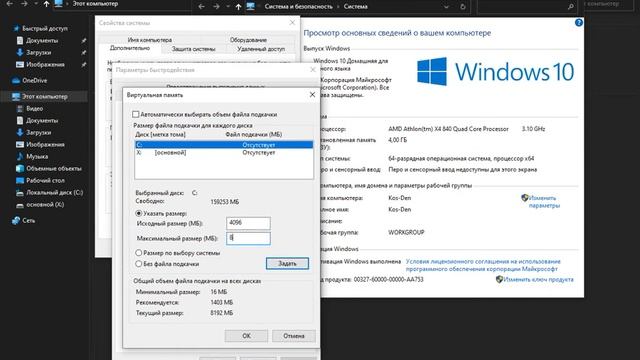Click Текущий размер 8192 МБ value
640x360 pixels.
coord(222,313)
